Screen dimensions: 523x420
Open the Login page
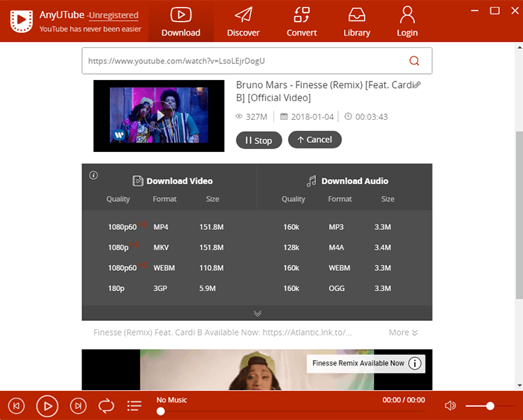pyautogui.click(x=407, y=21)
